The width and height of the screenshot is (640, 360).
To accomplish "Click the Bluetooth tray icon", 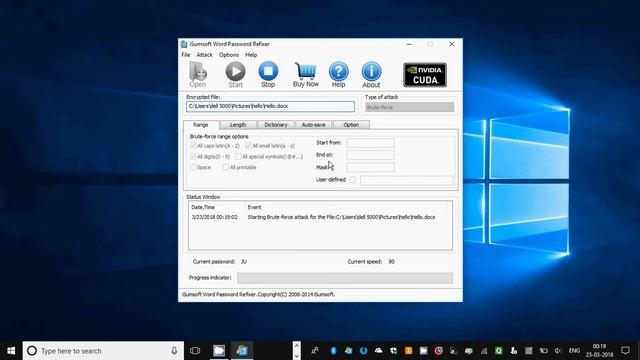I will click(x=333, y=351).
